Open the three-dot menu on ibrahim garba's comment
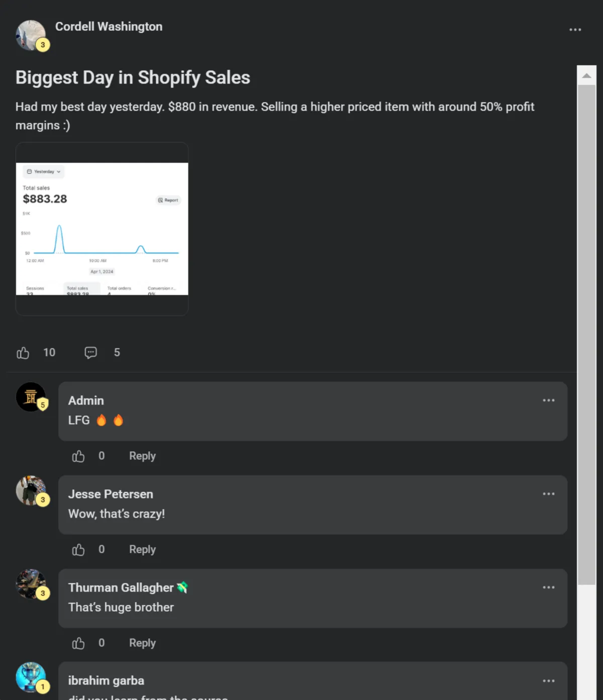The width and height of the screenshot is (603, 700). click(548, 681)
